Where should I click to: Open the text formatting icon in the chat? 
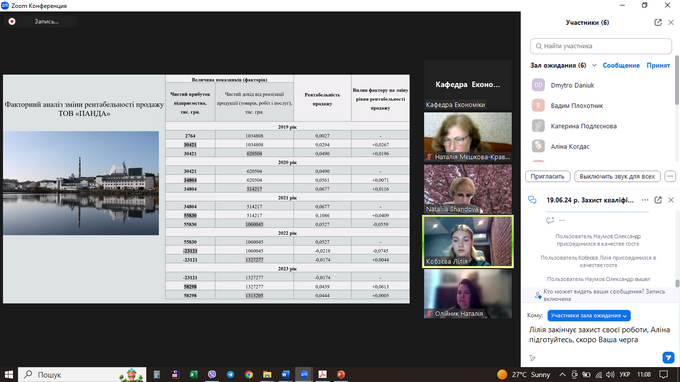(x=533, y=358)
